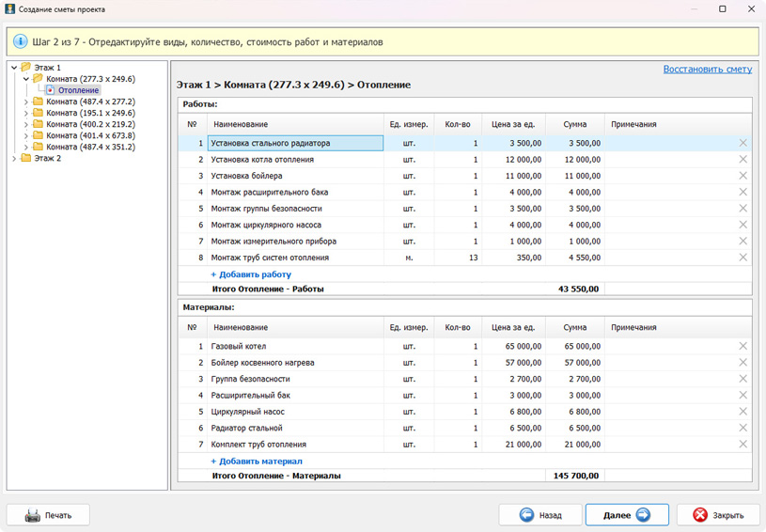Click the blue info icon in step banner
The width and height of the screenshot is (766, 532).
pos(20,42)
